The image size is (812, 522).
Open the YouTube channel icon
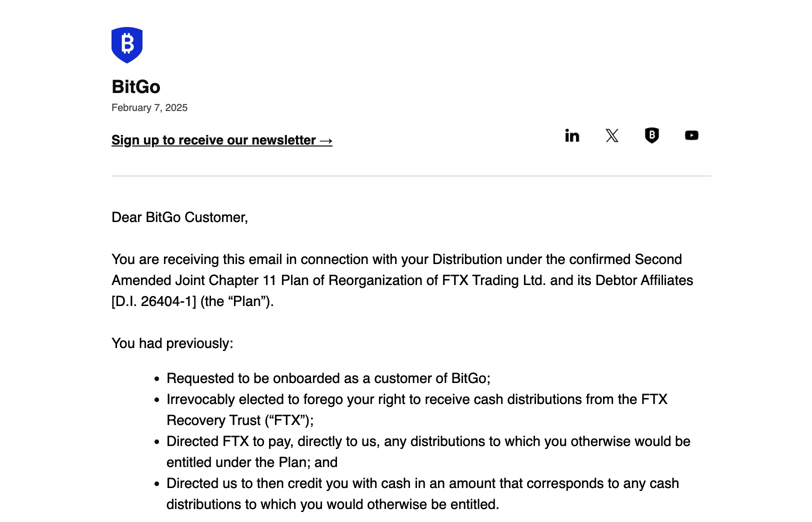691,135
